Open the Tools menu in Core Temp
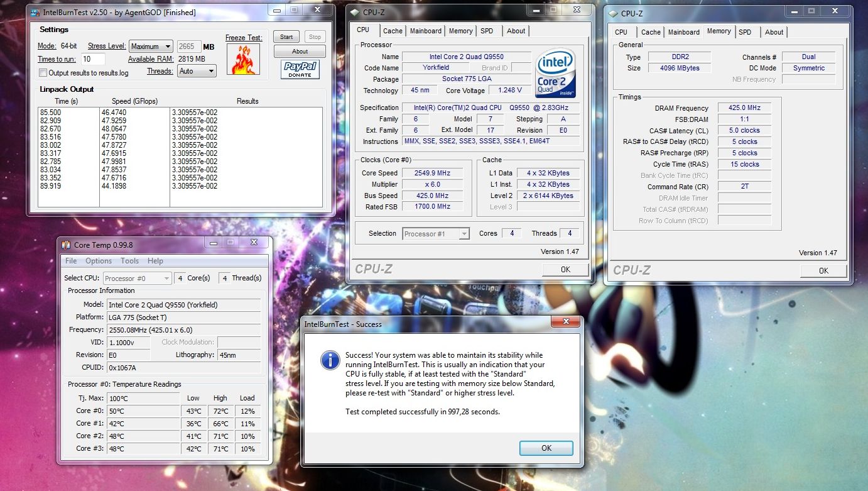Viewport: 868px width, 491px height. [129, 261]
